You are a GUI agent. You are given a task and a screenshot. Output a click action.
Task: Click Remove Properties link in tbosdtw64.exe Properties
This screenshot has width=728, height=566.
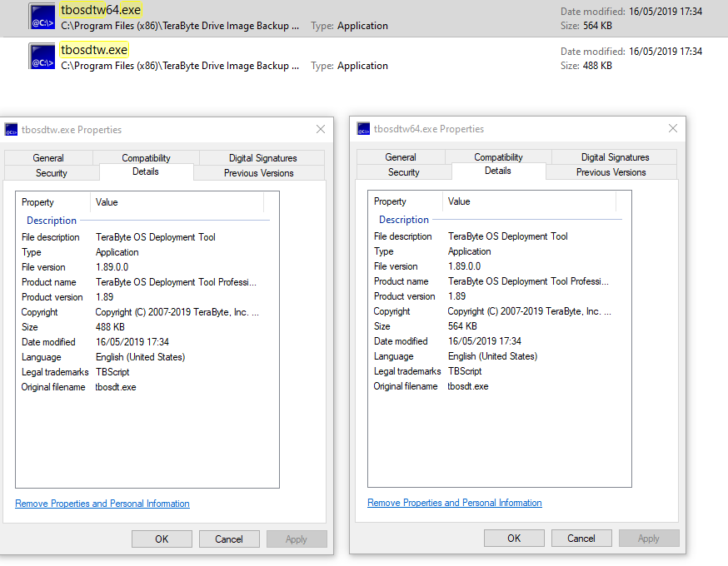(455, 503)
